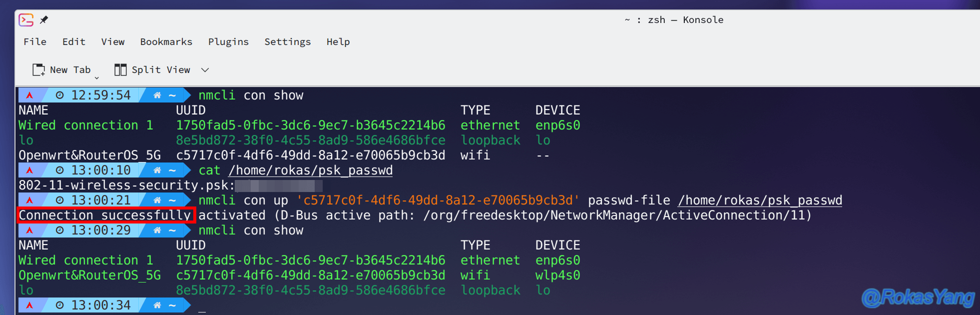The height and width of the screenshot is (315, 980).
Task: Open the Bookmarks menu
Action: pos(166,42)
